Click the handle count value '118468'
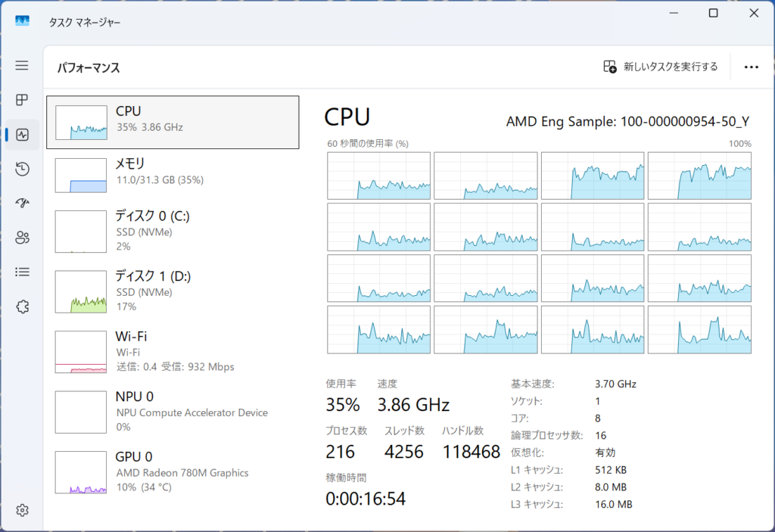Screen dimensions: 775x532 pos(471,452)
